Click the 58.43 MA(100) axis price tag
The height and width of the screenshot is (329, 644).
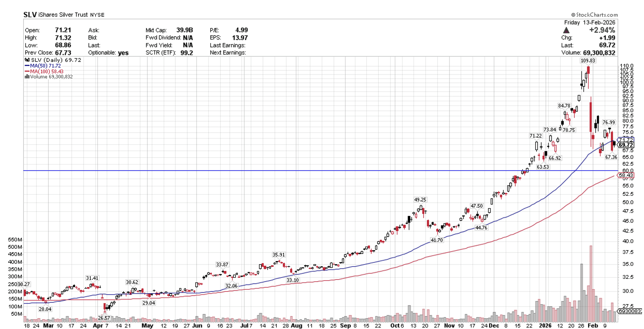626,175
